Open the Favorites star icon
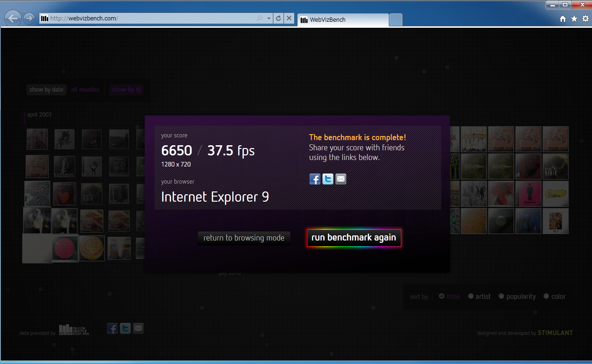 coord(574,19)
